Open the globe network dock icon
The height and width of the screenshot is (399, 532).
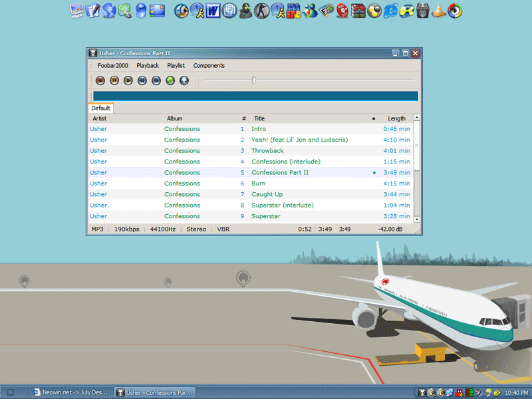click(x=109, y=11)
